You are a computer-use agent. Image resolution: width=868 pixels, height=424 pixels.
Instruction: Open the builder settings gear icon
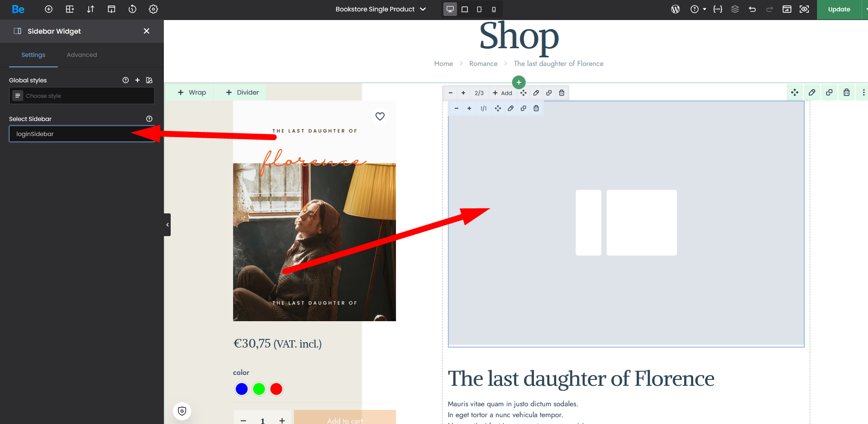click(153, 9)
